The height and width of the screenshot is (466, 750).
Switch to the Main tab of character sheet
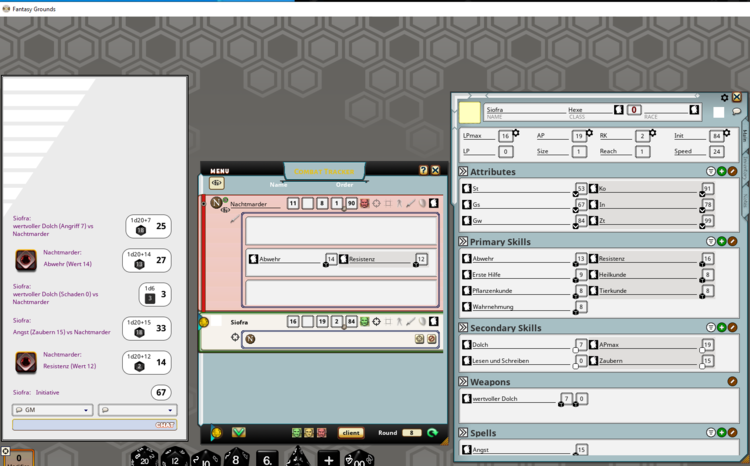[744, 136]
